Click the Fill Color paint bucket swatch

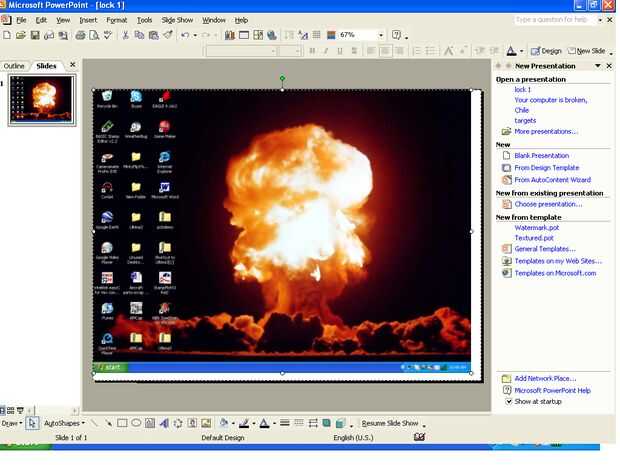pyautogui.click(x=224, y=423)
